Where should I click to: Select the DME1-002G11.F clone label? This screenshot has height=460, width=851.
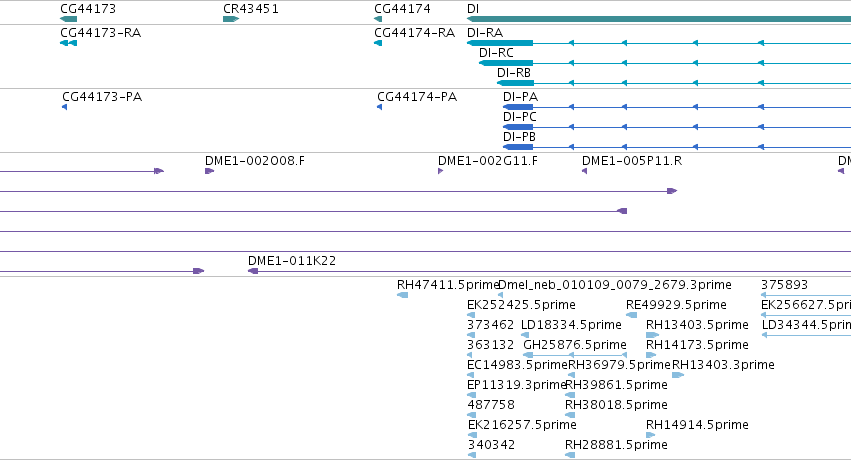tap(488, 161)
